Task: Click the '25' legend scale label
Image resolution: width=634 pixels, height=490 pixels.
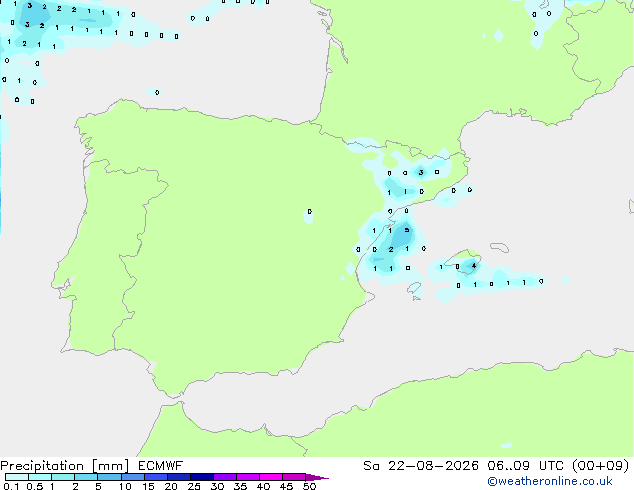Action: [x=194, y=486]
